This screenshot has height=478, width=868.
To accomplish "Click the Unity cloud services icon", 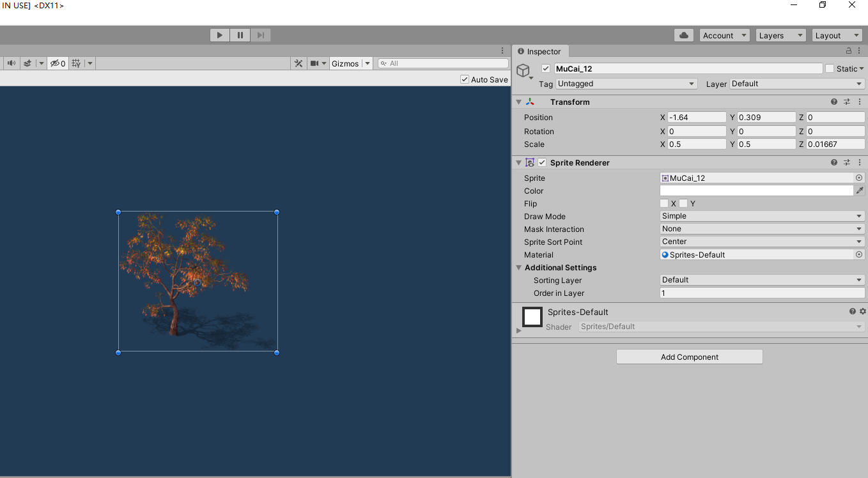I will [x=683, y=35].
